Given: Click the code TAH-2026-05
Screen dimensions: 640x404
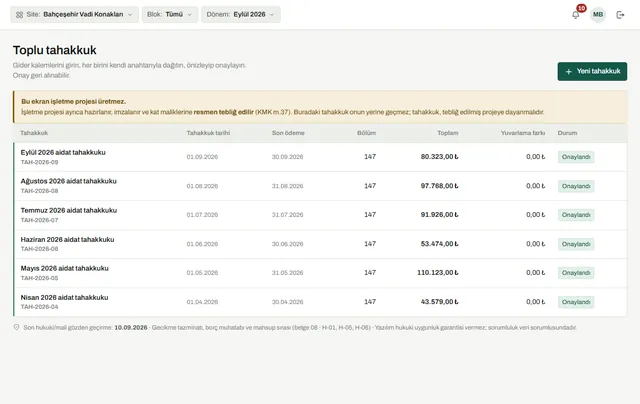Looking at the screenshot, I should pos(39,278).
